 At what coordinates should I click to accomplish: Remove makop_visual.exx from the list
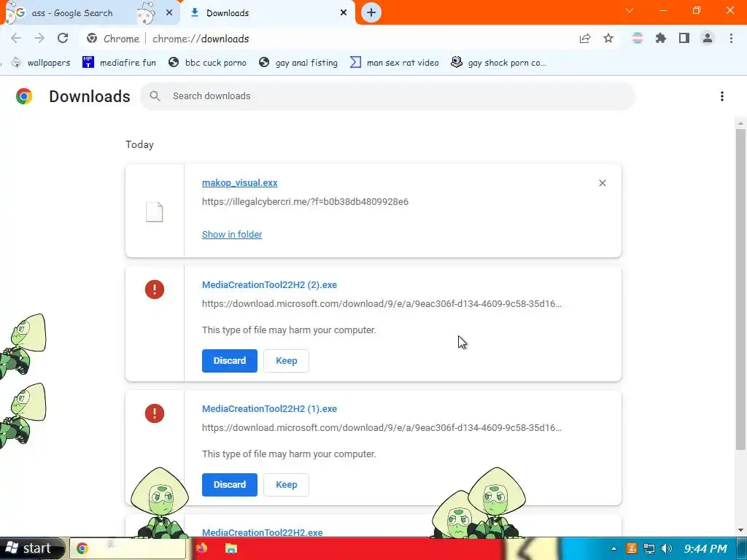602,183
